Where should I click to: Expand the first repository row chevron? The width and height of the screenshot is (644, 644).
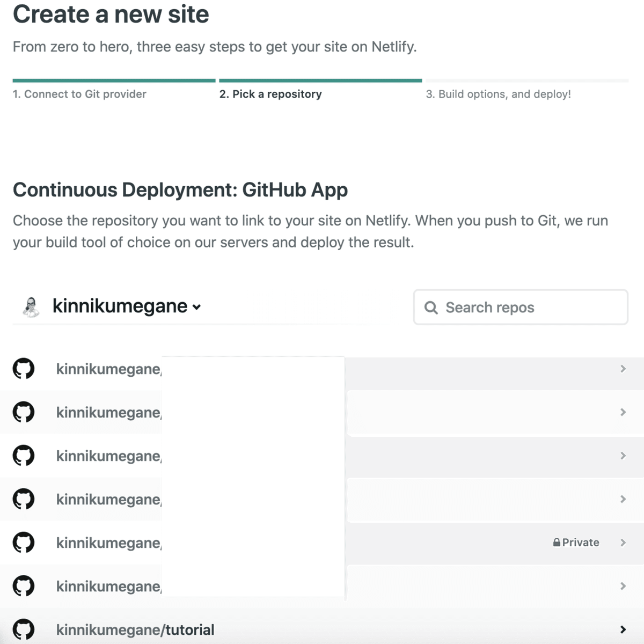tap(623, 369)
